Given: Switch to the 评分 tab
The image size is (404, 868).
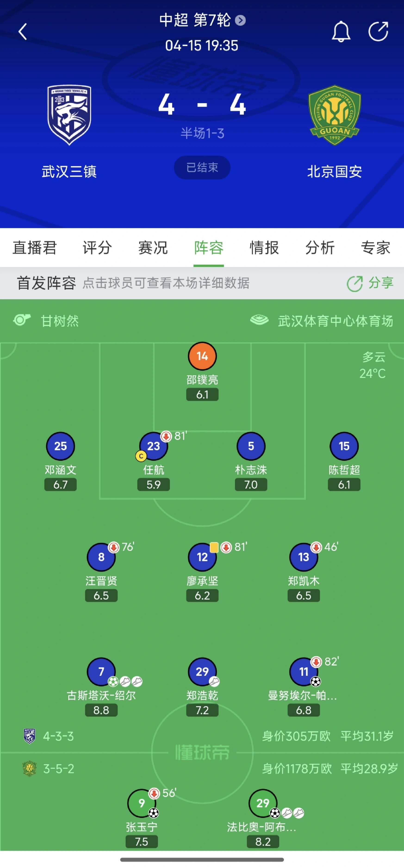Looking at the screenshot, I should point(97,248).
